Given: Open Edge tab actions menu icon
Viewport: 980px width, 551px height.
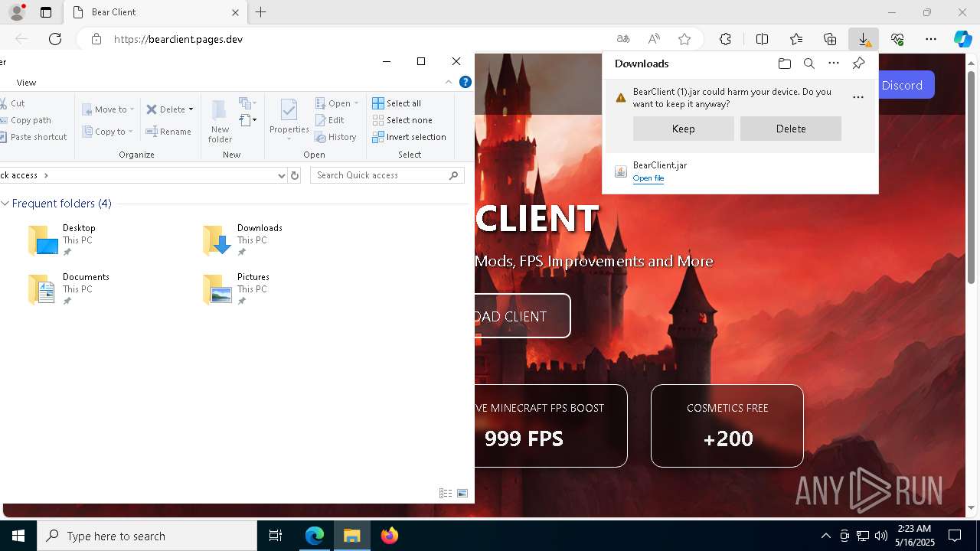Looking at the screenshot, I should point(46,12).
